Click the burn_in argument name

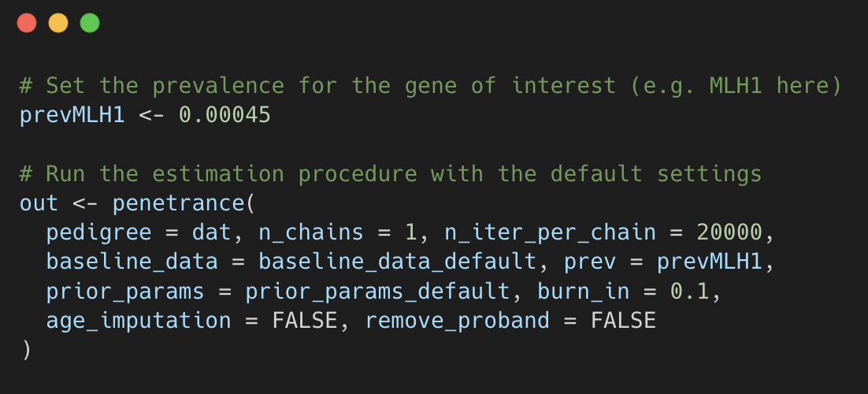click(x=583, y=291)
